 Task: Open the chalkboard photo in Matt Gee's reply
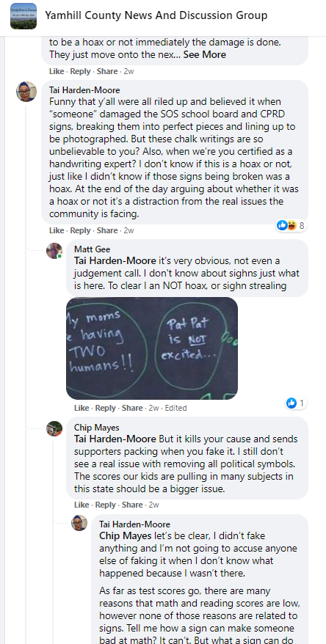click(x=152, y=348)
